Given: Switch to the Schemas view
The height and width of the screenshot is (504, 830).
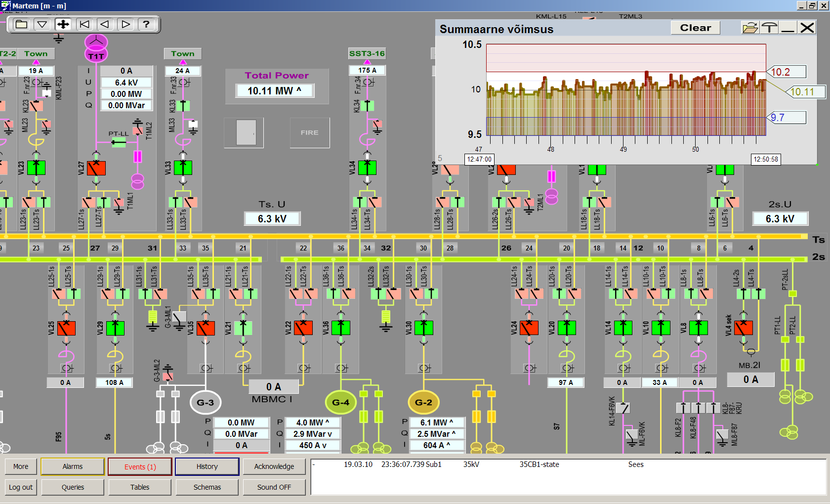Looking at the screenshot, I should pos(207,487).
